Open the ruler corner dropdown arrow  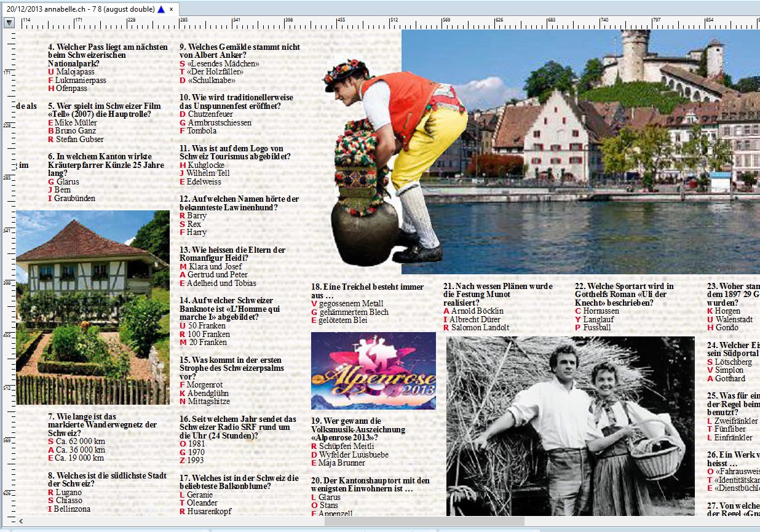pos(9,23)
